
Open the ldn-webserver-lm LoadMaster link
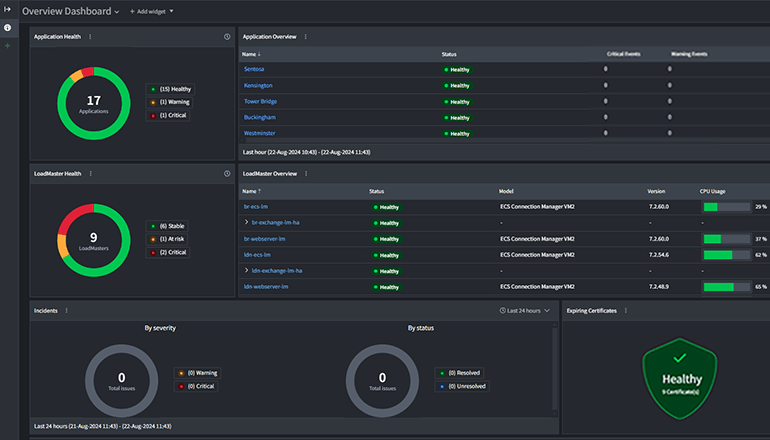(x=266, y=287)
